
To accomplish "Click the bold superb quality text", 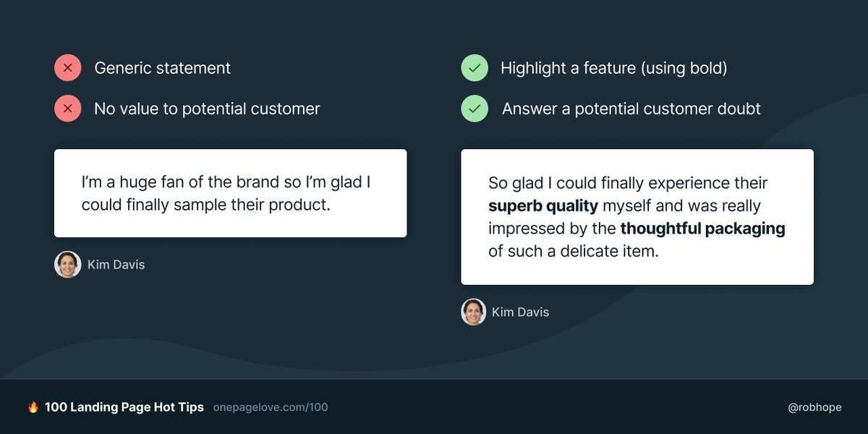I will [x=543, y=206].
